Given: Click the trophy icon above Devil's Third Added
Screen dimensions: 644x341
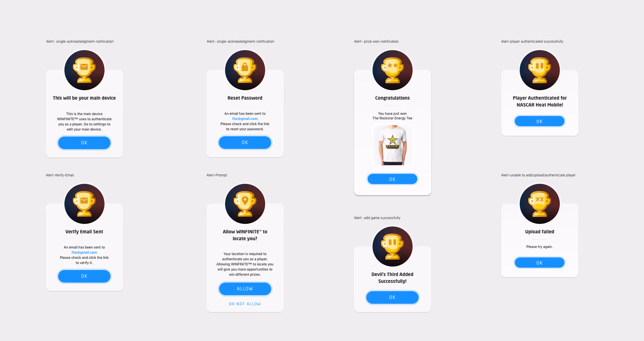Looking at the screenshot, I should [392, 247].
